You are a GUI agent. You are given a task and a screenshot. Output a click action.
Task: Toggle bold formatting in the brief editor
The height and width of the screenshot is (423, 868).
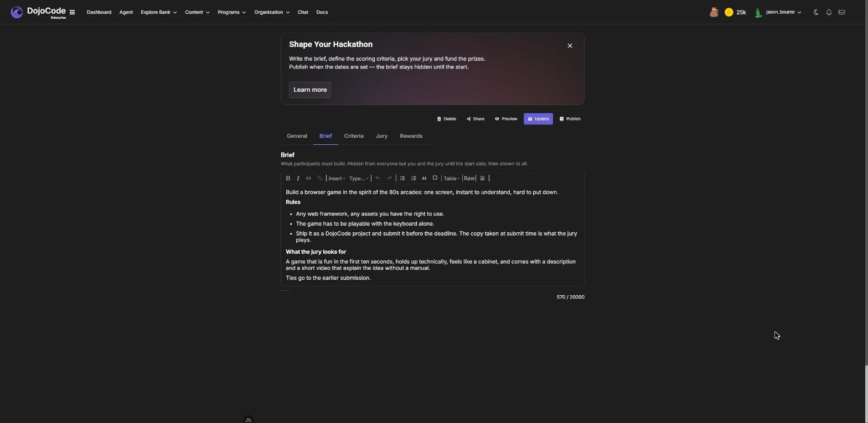click(x=288, y=178)
